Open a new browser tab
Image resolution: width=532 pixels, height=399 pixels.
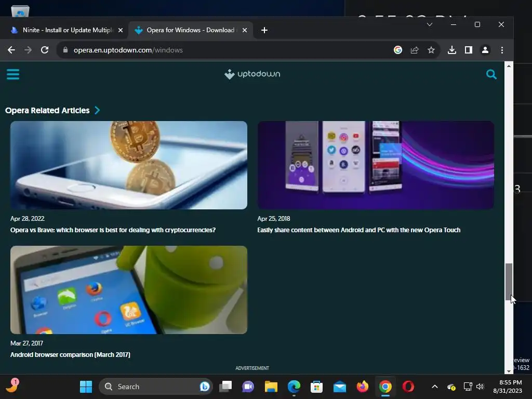coord(264,30)
